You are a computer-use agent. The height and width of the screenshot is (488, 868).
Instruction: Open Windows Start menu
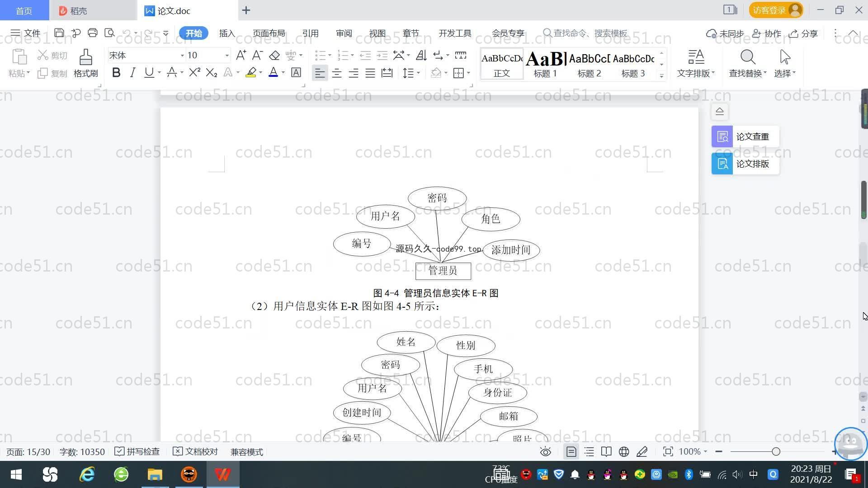click(16, 474)
